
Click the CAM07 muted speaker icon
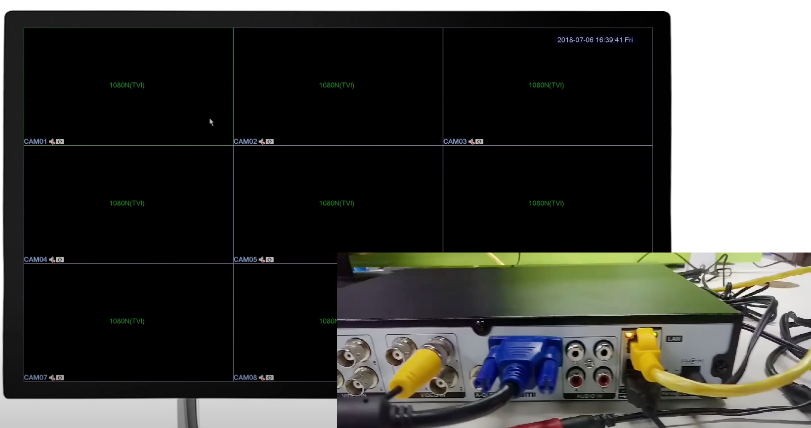click(52, 378)
